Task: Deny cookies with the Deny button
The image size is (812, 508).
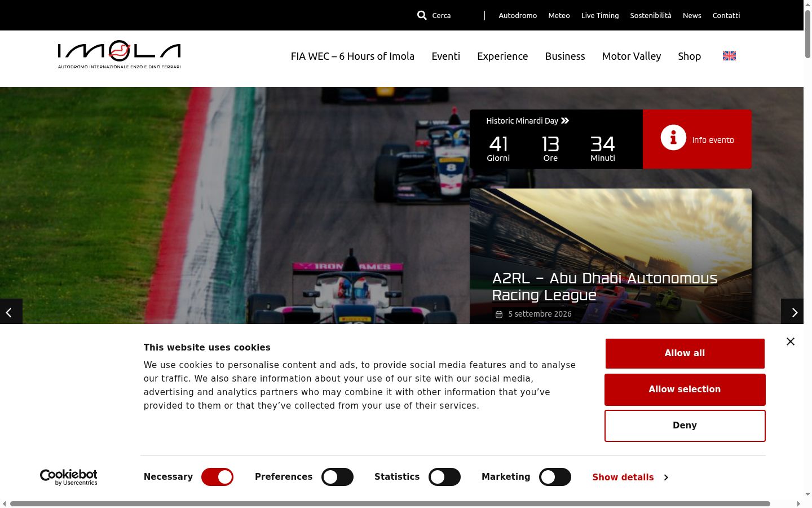Action: 685,426
